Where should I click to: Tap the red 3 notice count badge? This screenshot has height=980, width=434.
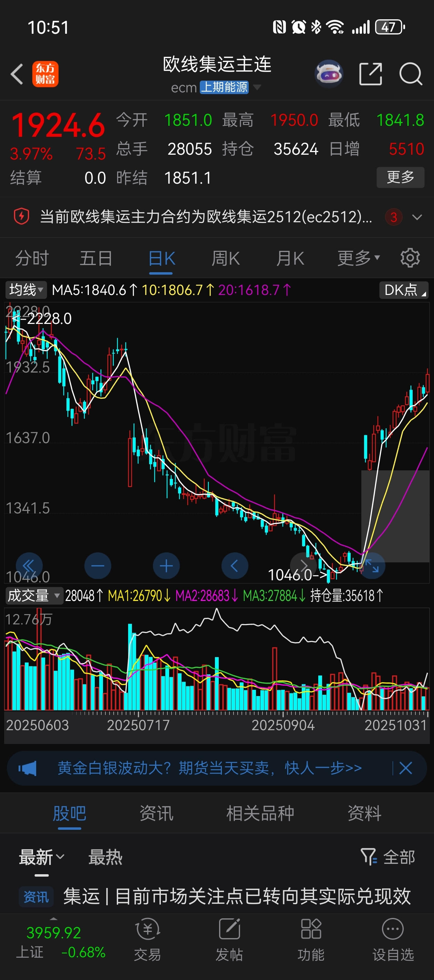[x=394, y=217]
